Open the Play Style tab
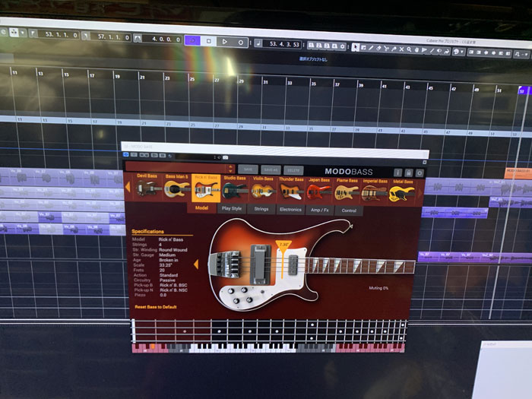Viewport: 532px width, 399px height. click(x=232, y=208)
